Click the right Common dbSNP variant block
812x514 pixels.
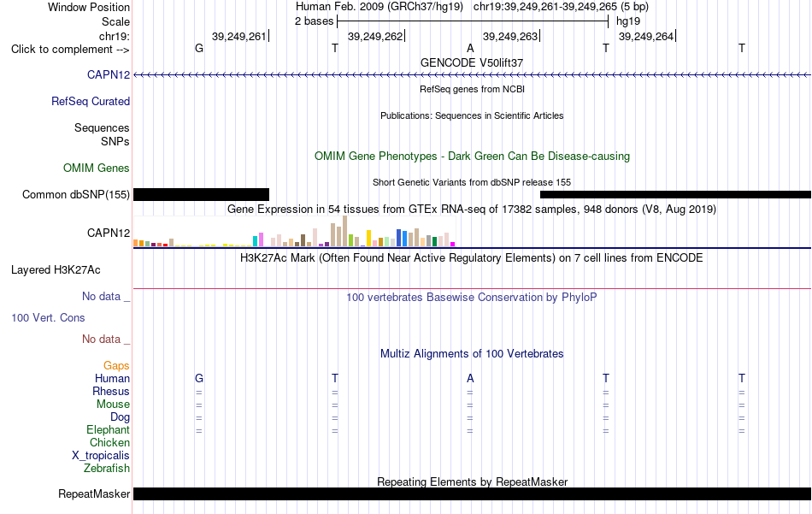675,195
